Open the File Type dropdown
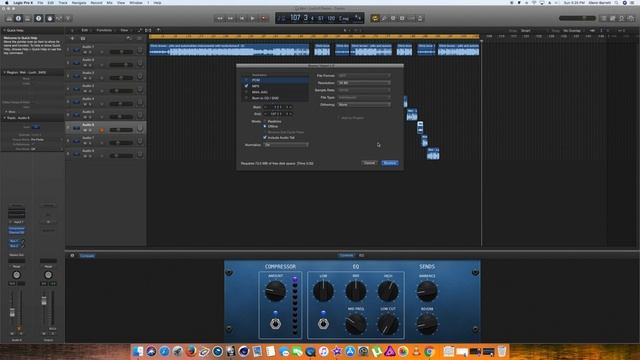Viewport: 640px width, 360px height. coord(364,97)
